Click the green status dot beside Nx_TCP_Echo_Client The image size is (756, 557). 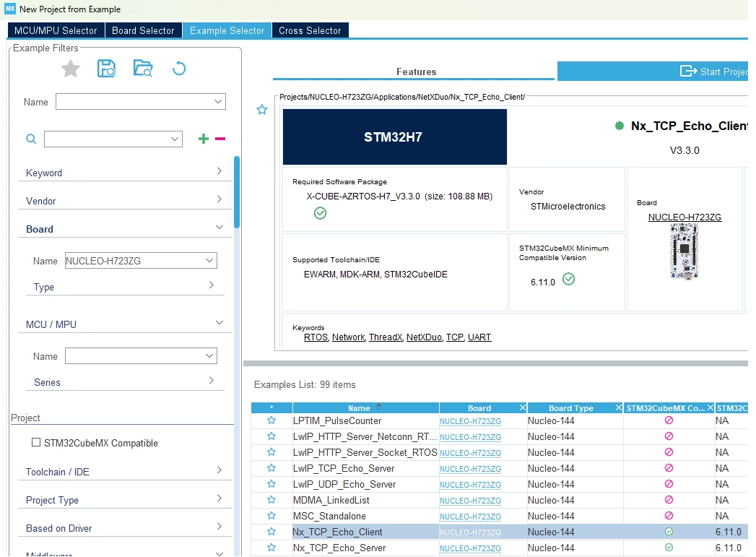tap(620, 126)
